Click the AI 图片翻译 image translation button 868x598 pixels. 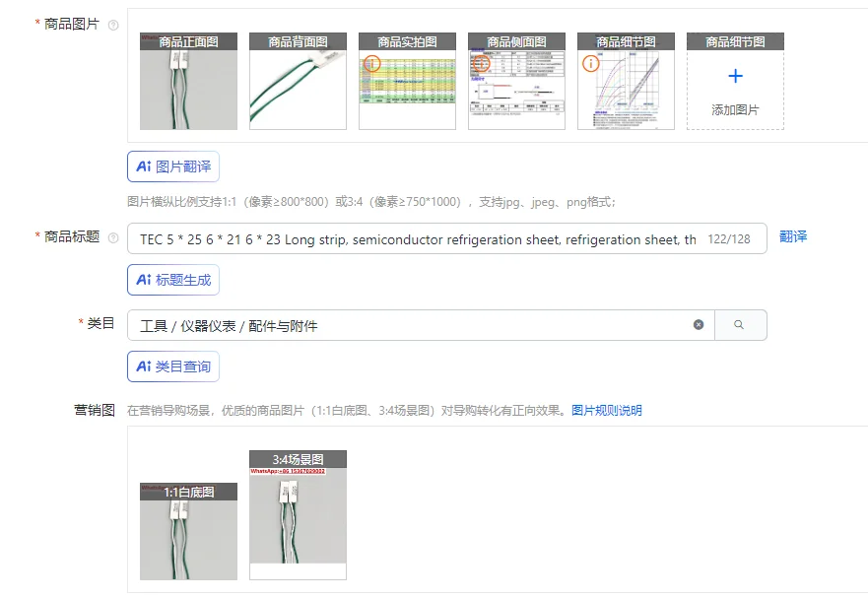pos(173,166)
